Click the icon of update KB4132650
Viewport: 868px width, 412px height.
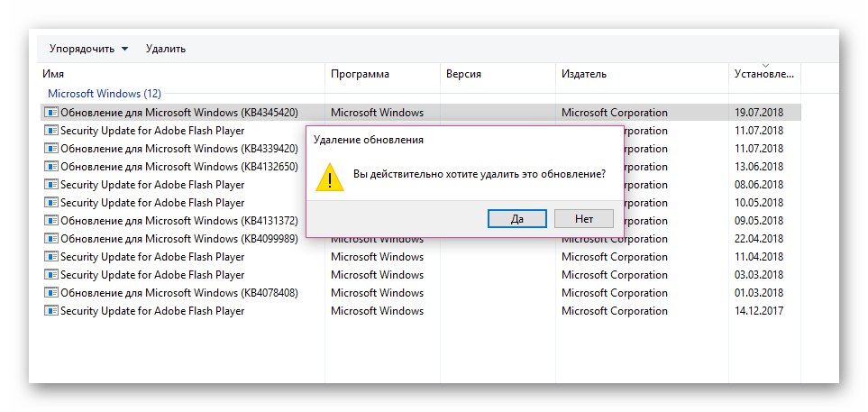coord(51,167)
